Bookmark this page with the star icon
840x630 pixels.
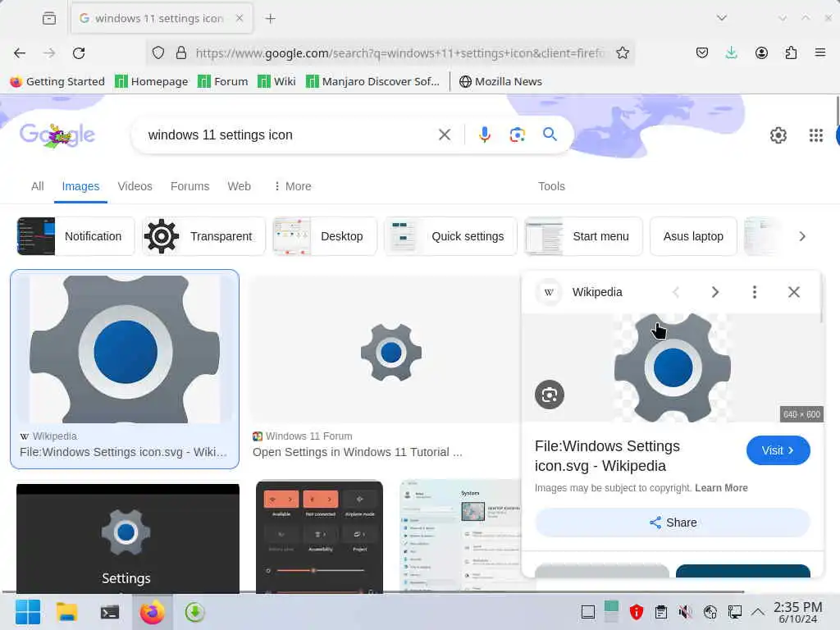pyautogui.click(x=622, y=53)
